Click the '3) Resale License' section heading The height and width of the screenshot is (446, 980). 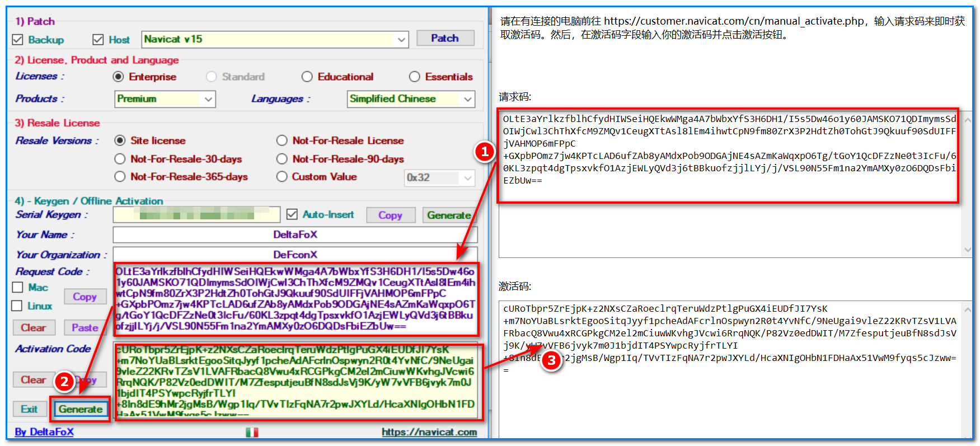[58, 123]
